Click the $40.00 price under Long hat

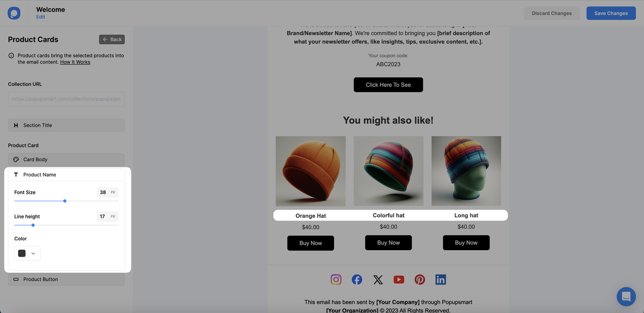coord(466,226)
